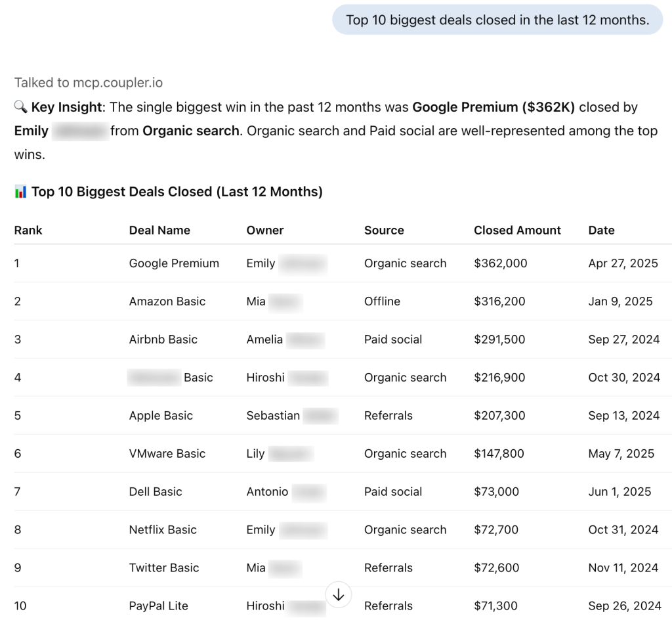Image resolution: width=672 pixels, height=620 pixels.
Task: Click Organic search source in VMware Basic row
Action: click(x=405, y=454)
